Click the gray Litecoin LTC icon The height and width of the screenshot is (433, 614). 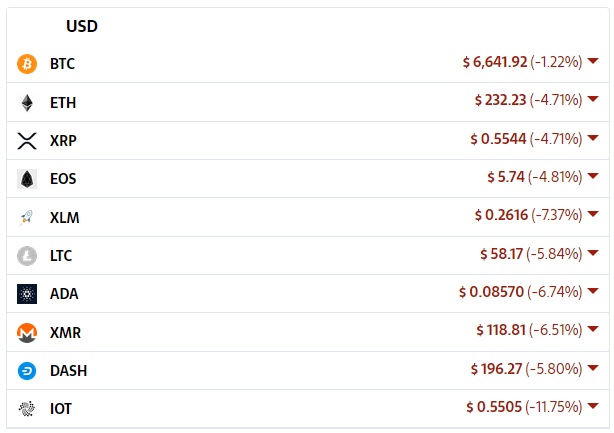(x=27, y=256)
